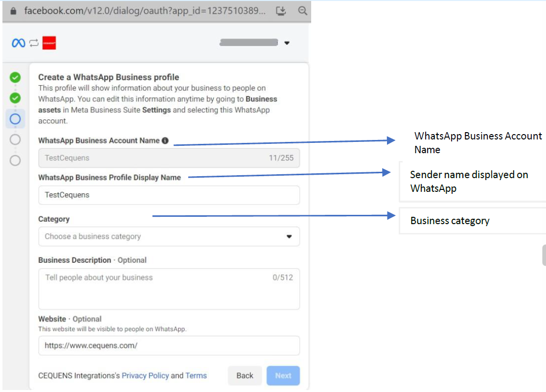This screenshot has height=392, width=546.
Task: Click the 'Business Description · Optional' label
Action: tap(92, 260)
